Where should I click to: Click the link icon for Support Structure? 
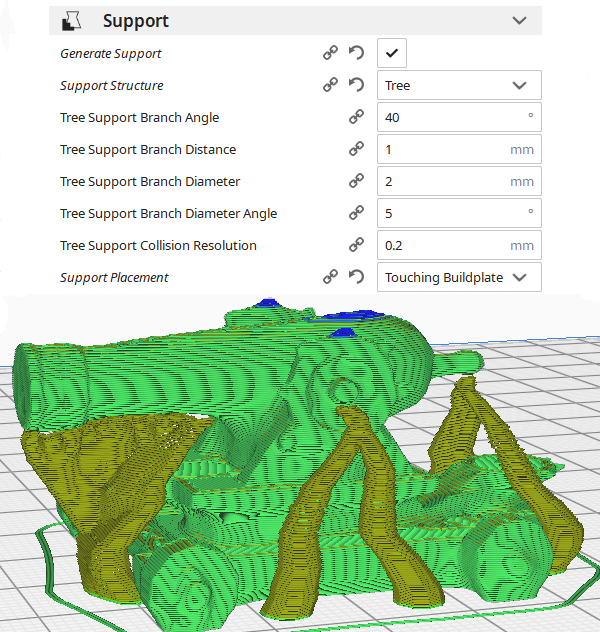click(x=330, y=85)
